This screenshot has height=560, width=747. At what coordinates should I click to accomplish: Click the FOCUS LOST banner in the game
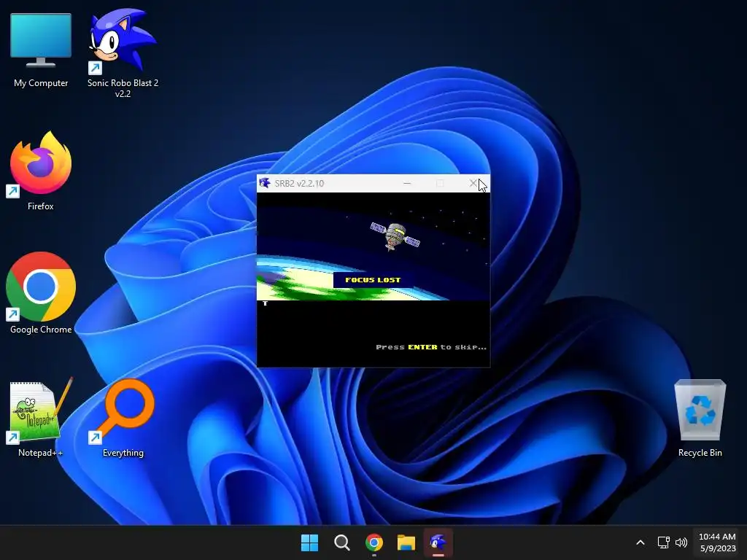373,280
